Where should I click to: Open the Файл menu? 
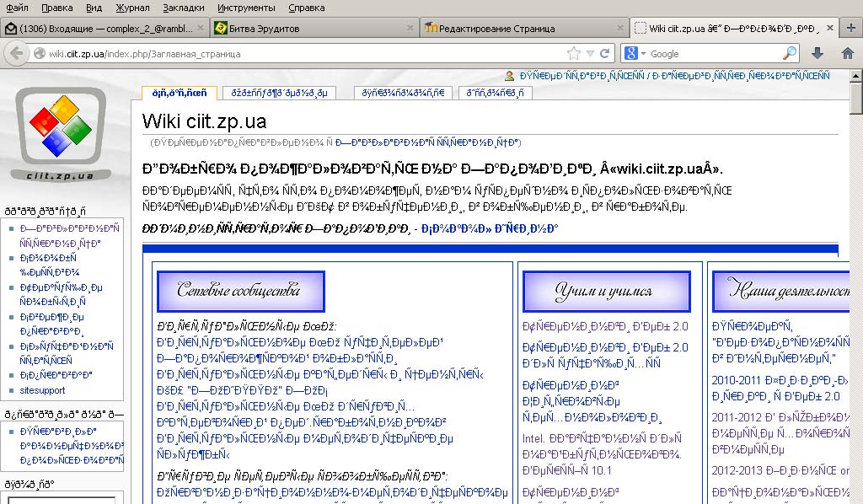tap(17, 8)
